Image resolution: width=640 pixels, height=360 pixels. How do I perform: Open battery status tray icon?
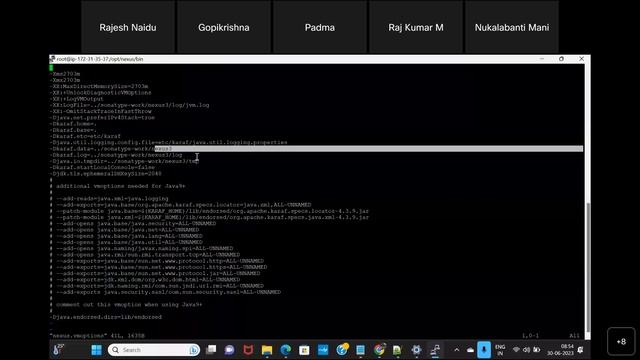(x=537, y=350)
